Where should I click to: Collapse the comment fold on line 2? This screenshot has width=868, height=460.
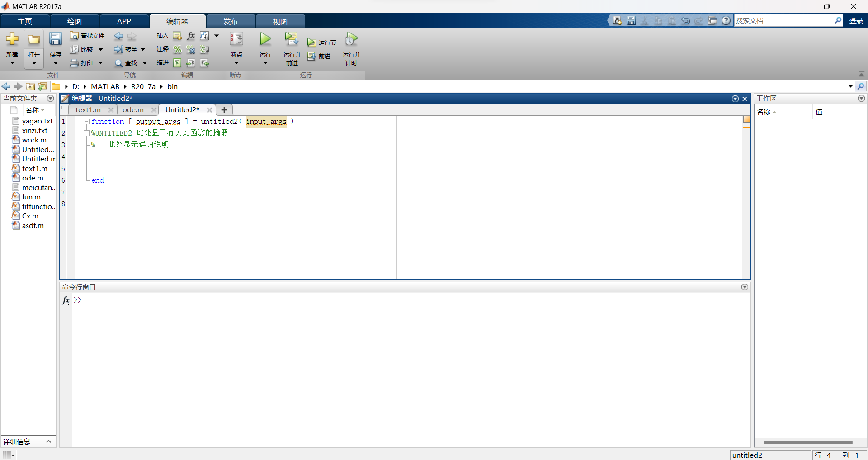86,133
